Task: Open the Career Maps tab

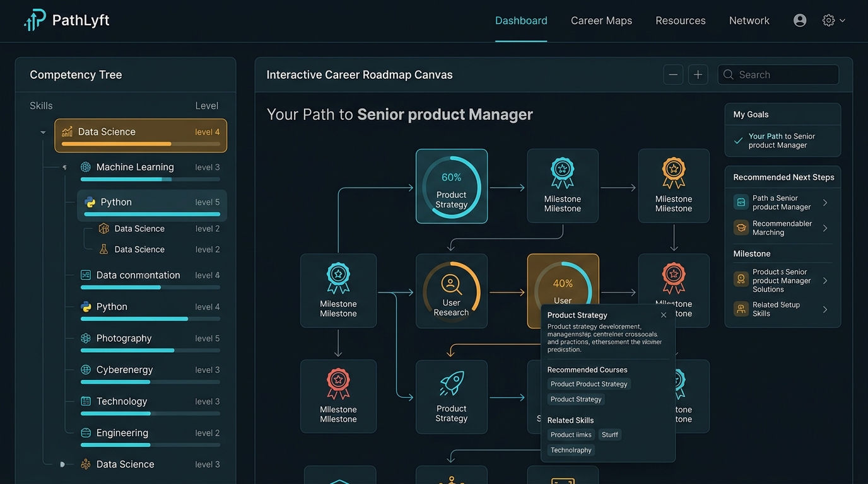Action: pos(601,21)
